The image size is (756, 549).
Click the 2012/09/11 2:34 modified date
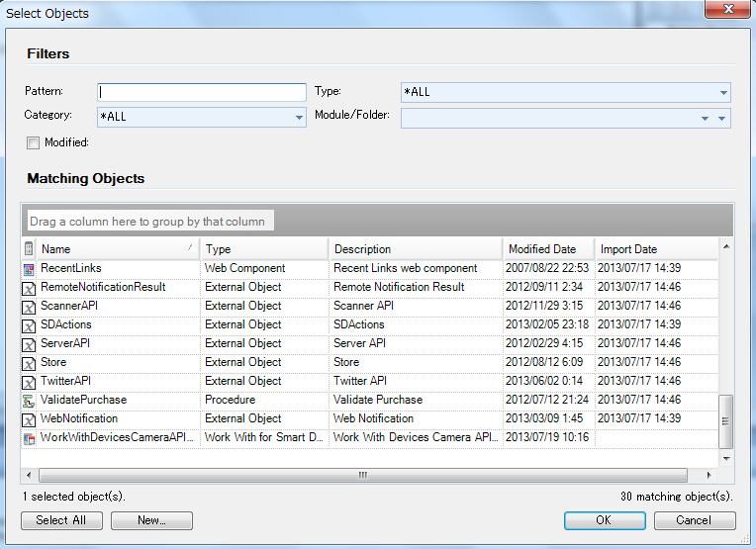coord(544,287)
